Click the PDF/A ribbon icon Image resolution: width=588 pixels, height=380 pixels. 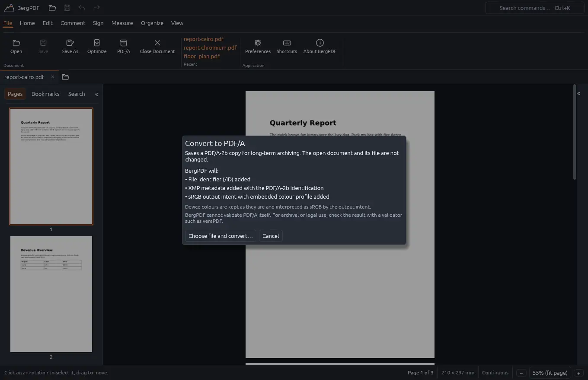pyautogui.click(x=124, y=47)
